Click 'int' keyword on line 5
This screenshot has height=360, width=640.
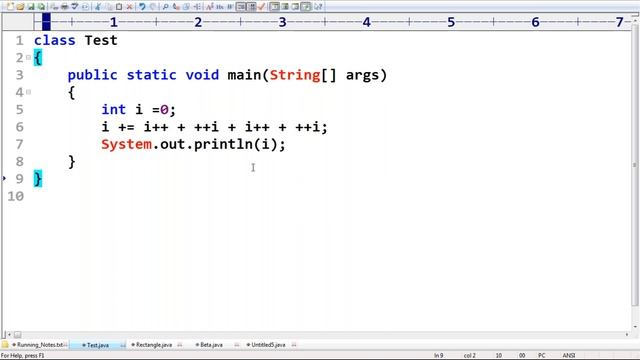click(113, 109)
